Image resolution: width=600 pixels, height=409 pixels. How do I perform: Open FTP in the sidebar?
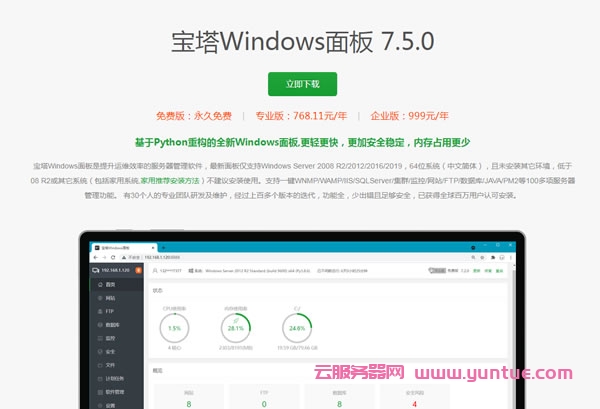[110, 311]
